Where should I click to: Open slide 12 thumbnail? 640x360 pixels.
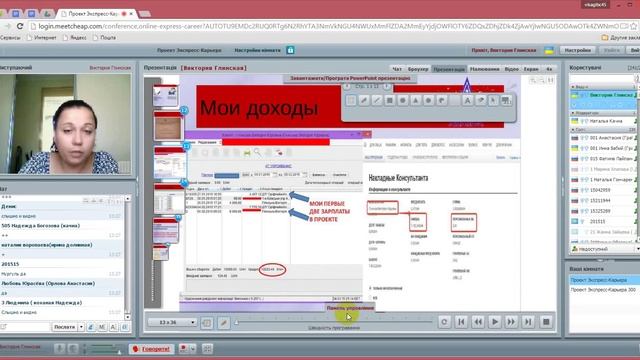click(168, 126)
